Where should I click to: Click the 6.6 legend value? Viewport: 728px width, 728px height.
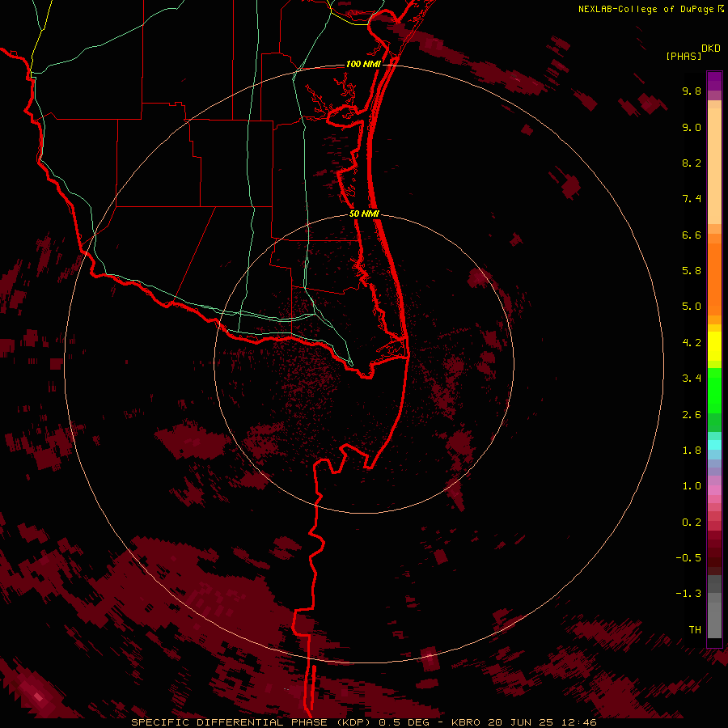tap(692, 235)
